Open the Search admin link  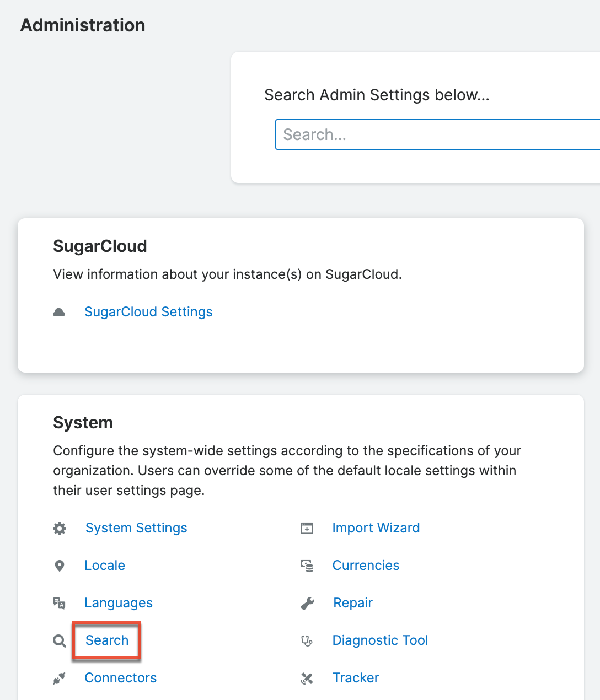pyautogui.click(x=107, y=640)
